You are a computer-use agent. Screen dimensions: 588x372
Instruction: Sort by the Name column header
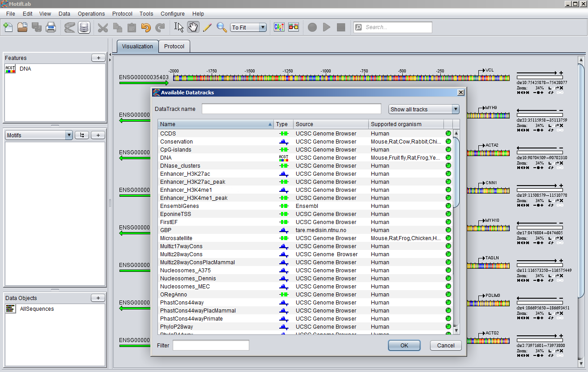[x=216, y=124]
